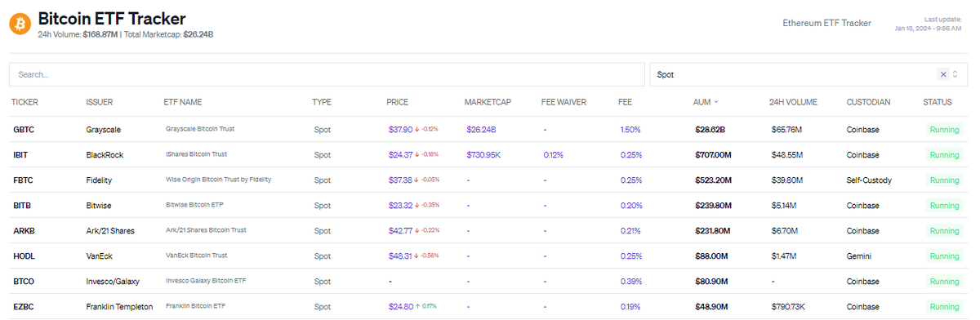
Task: Sort by TICKER column header
Action: coord(24,102)
